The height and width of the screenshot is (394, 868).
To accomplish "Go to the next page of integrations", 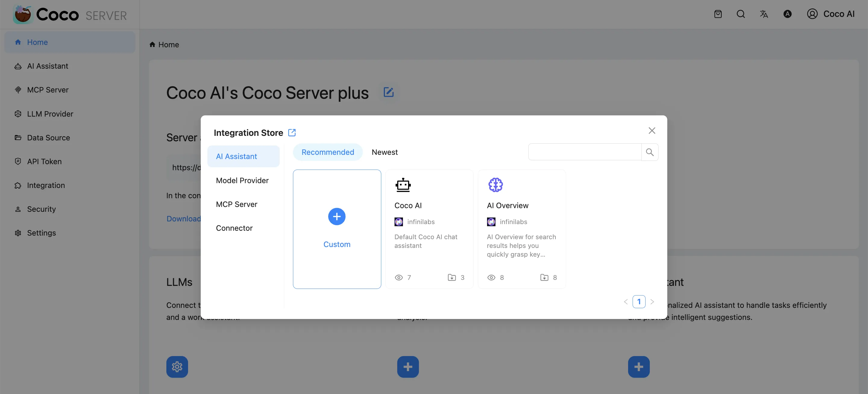I will (653, 302).
